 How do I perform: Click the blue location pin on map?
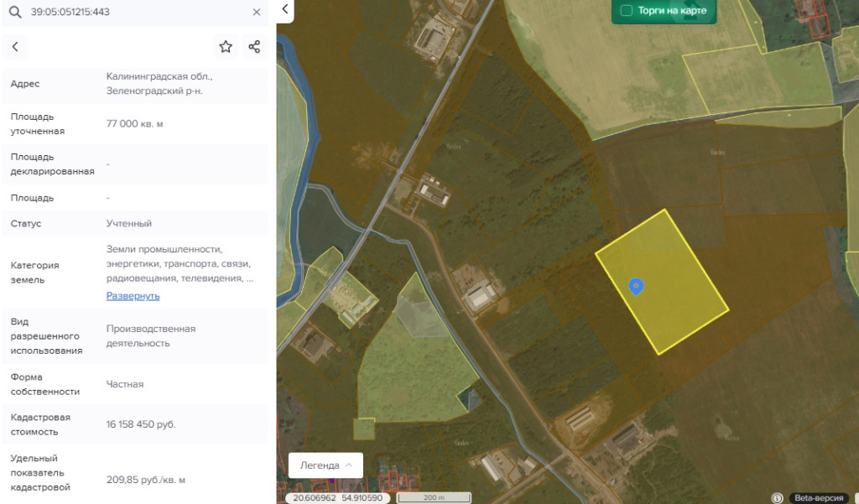pyautogui.click(x=637, y=287)
